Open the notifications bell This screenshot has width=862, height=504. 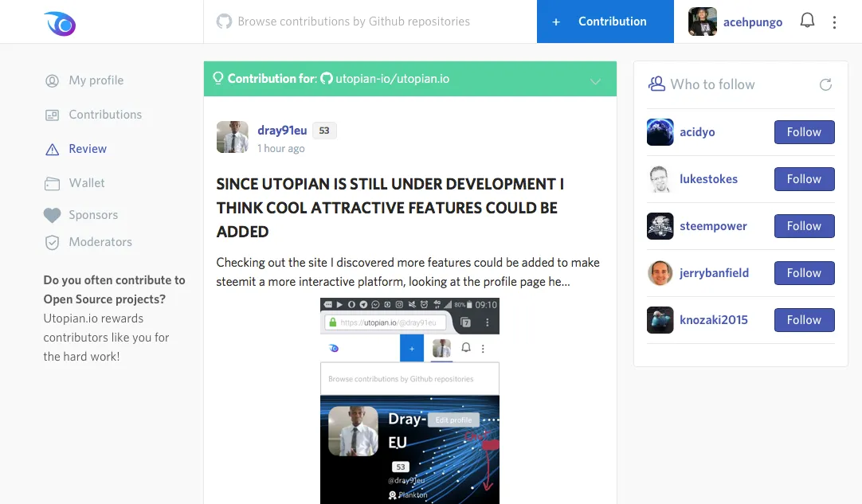807,21
